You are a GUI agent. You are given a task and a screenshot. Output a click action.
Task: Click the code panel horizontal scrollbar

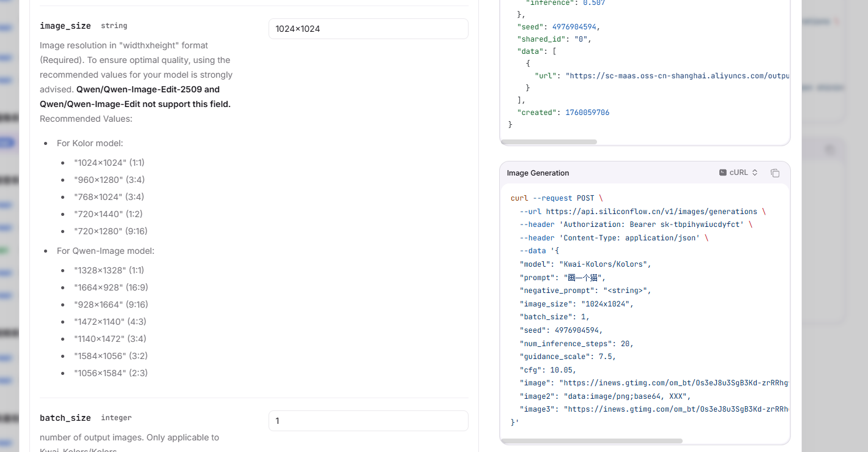point(592,441)
